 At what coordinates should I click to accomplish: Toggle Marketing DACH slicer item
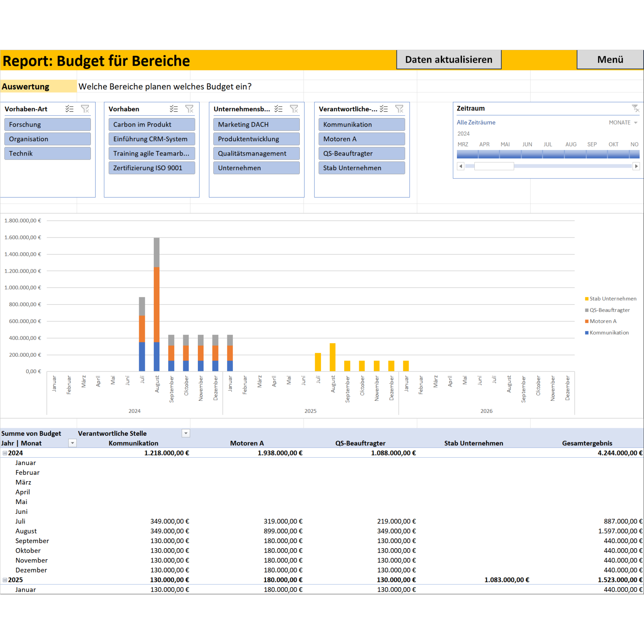tap(256, 125)
